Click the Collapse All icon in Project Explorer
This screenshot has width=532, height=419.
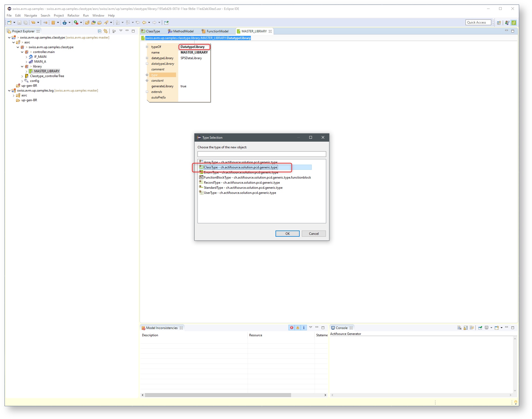tap(99, 31)
